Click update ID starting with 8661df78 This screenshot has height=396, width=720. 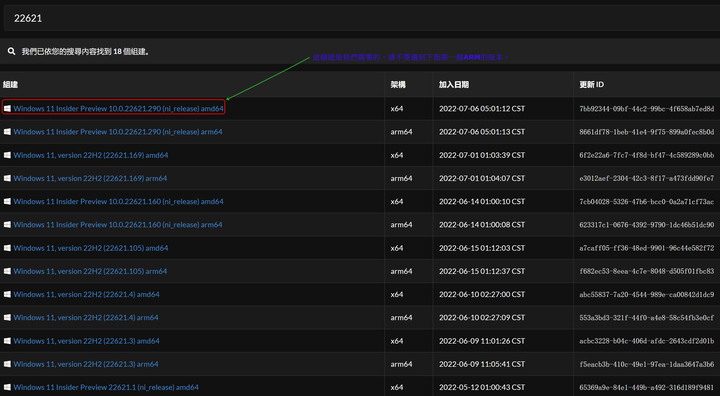pos(647,132)
